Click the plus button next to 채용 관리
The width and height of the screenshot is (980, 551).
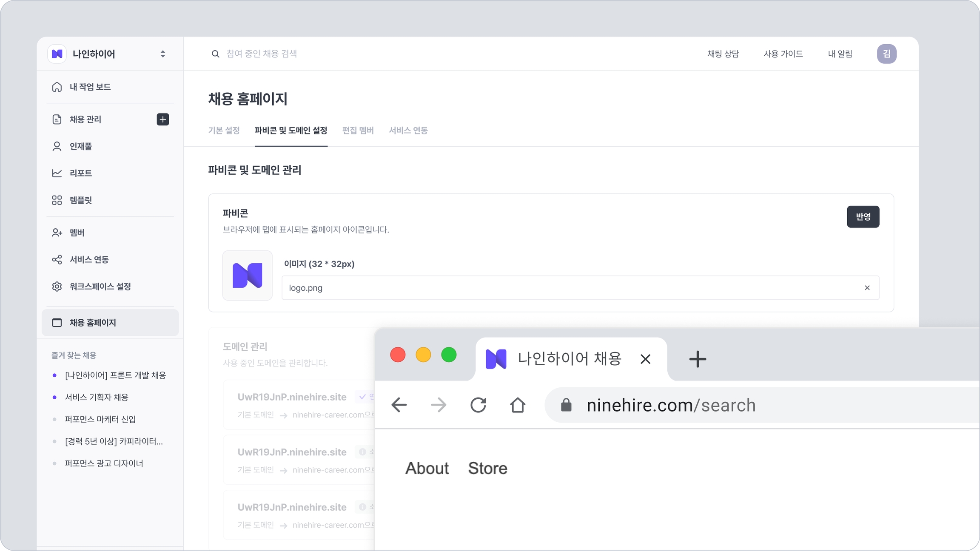click(x=162, y=119)
